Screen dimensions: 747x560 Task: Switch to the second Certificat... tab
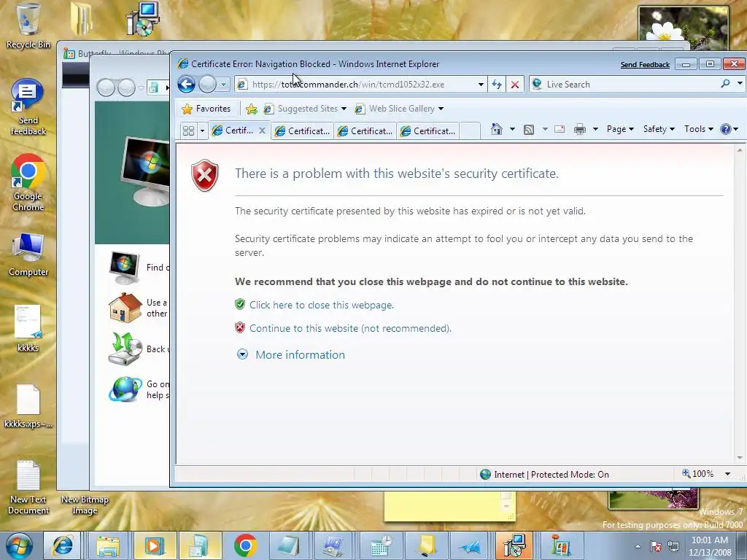click(x=302, y=131)
